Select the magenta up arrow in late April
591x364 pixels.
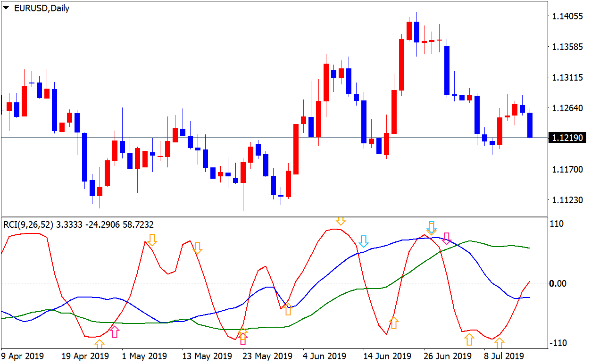click(115, 332)
